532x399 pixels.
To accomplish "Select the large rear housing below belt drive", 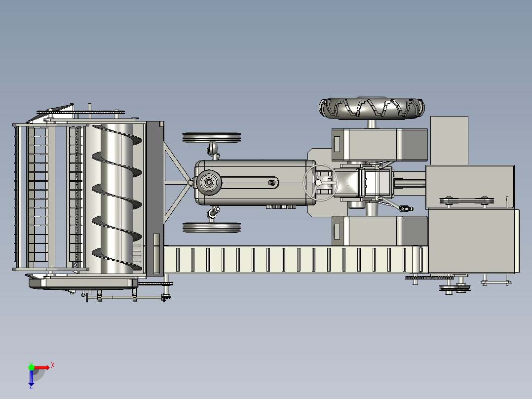I will tap(474, 241).
